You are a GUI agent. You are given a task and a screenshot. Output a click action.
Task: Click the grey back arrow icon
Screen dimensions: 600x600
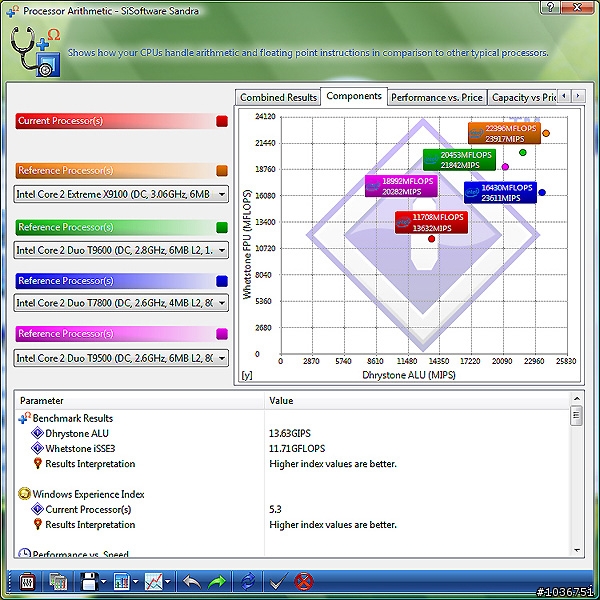coord(191,582)
